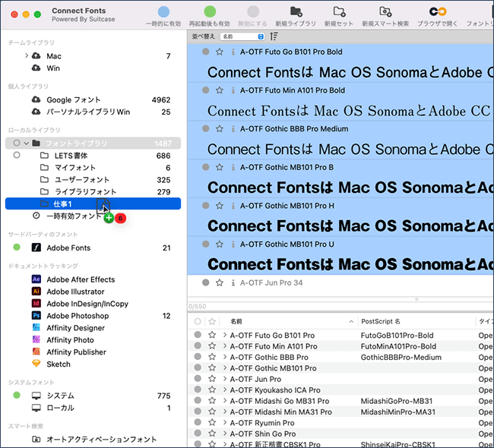Click the New Set folder icon
This screenshot has width=494, height=448.
(x=340, y=12)
